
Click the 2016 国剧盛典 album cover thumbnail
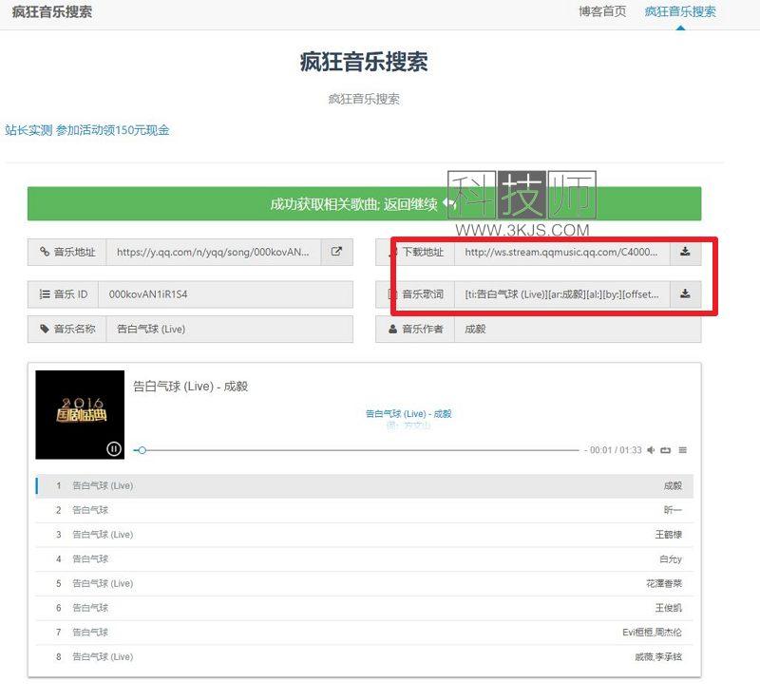pos(80,415)
